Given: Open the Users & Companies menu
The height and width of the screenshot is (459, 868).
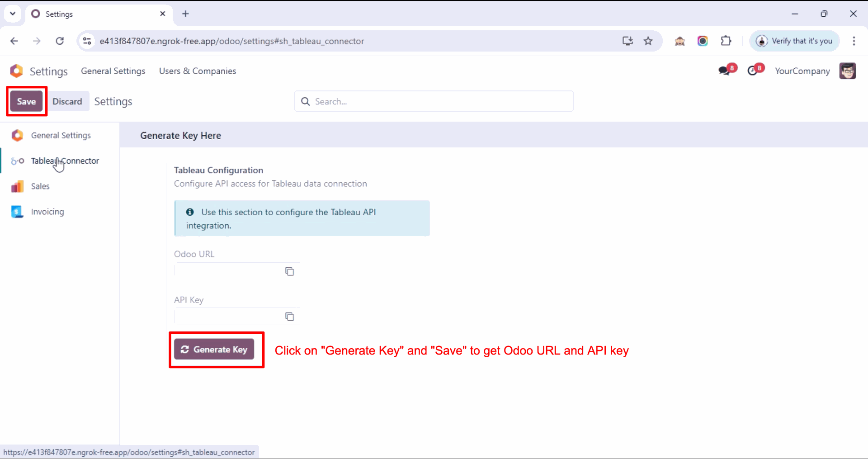Looking at the screenshot, I should [x=198, y=71].
